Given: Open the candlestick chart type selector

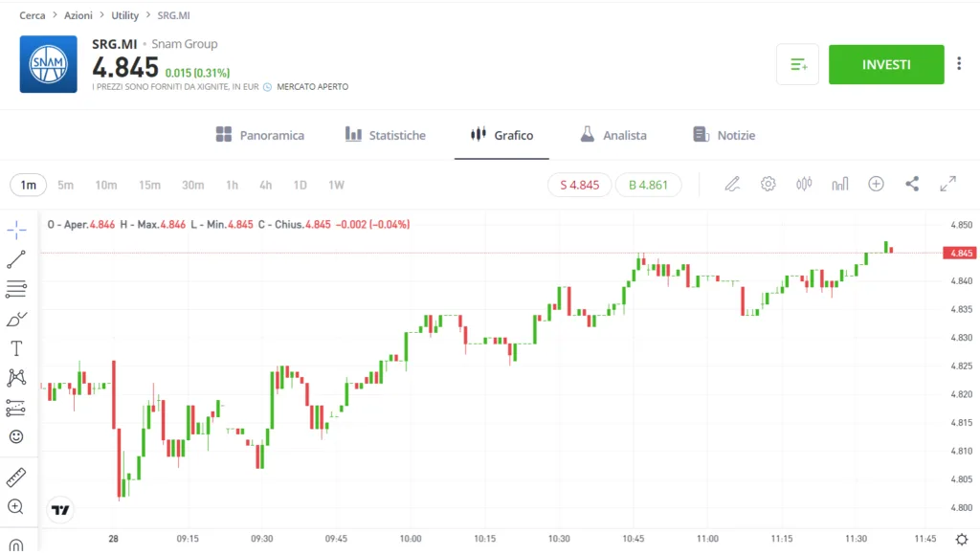Looking at the screenshot, I should [804, 185].
